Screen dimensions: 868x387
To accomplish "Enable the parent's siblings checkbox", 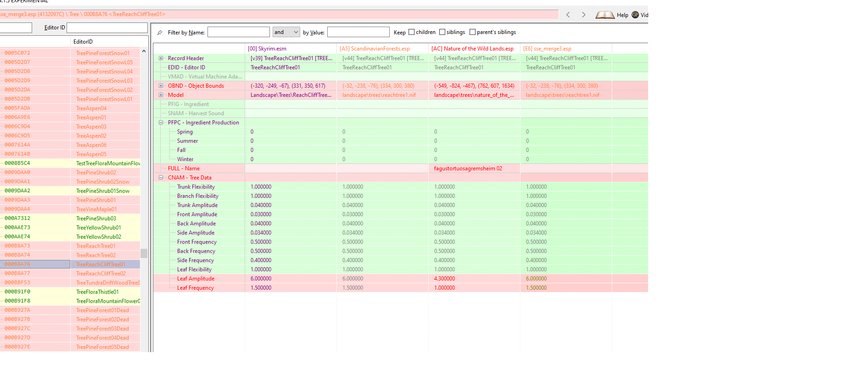I will tap(472, 32).
